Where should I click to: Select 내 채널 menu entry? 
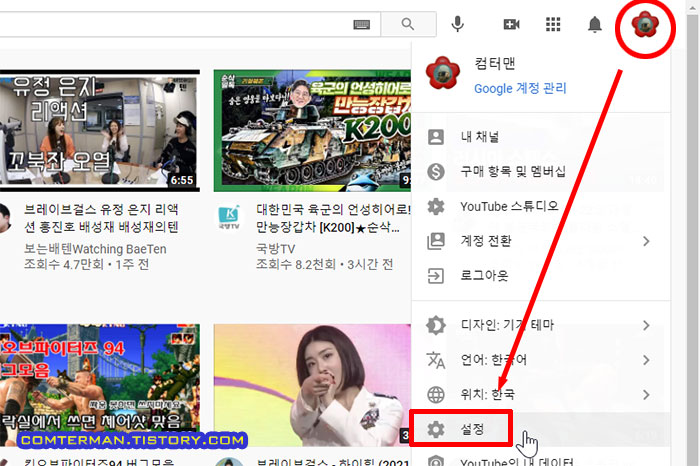point(541,137)
